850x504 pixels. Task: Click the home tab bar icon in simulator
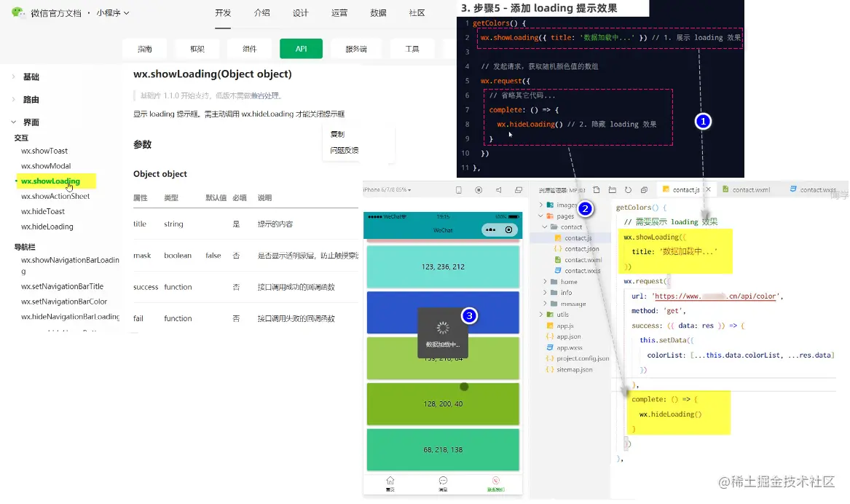tap(390, 483)
